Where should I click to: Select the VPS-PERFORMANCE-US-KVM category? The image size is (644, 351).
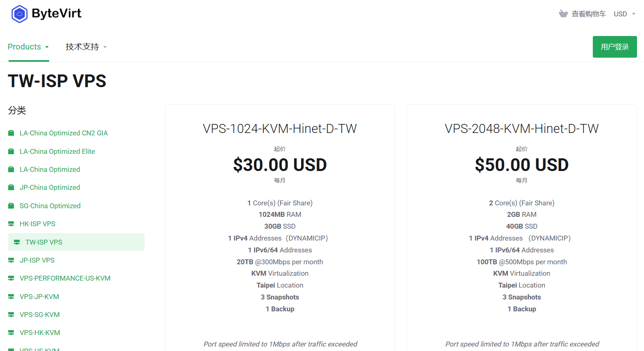pyautogui.click(x=65, y=278)
